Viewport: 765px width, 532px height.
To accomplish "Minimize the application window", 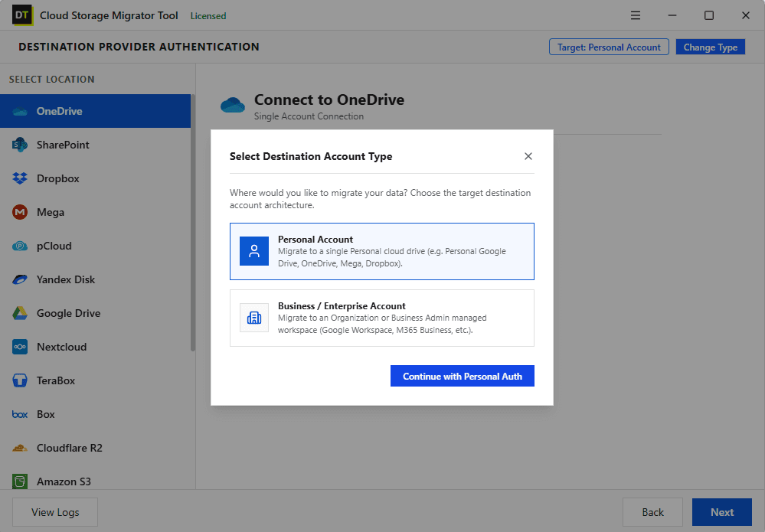I will click(672, 15).
